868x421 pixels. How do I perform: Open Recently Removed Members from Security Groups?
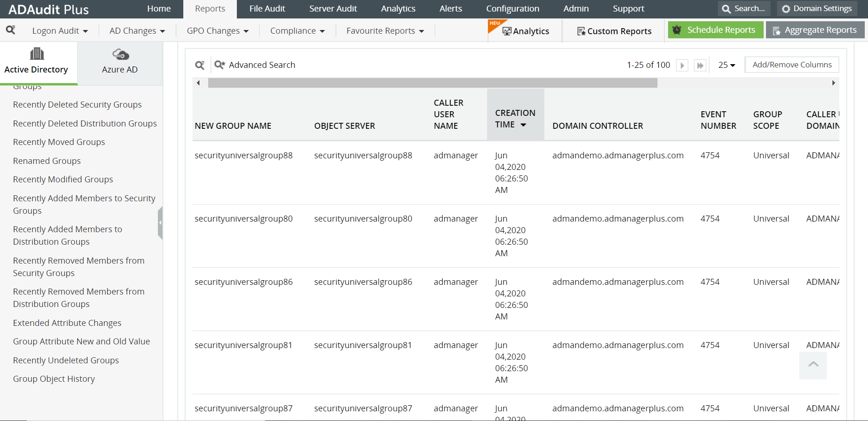78,267
